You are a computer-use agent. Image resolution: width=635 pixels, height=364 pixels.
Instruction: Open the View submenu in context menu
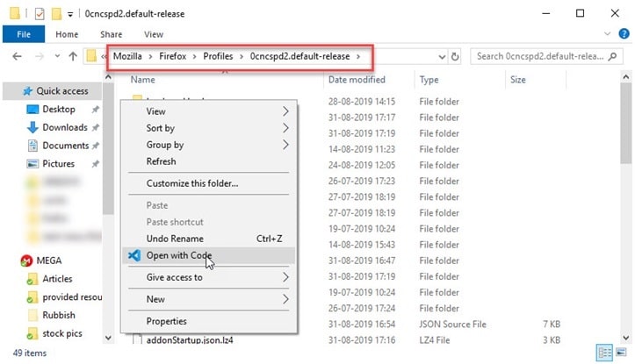tap(209, 111)
